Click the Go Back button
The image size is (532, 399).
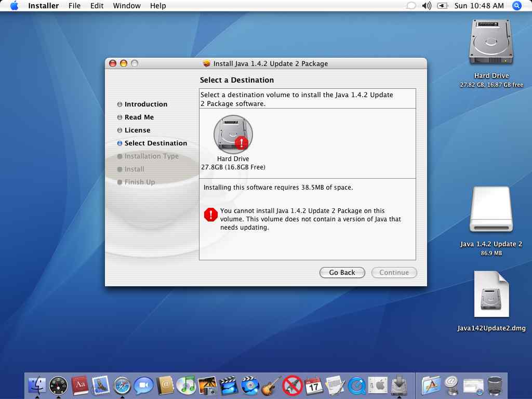point(342,272)
